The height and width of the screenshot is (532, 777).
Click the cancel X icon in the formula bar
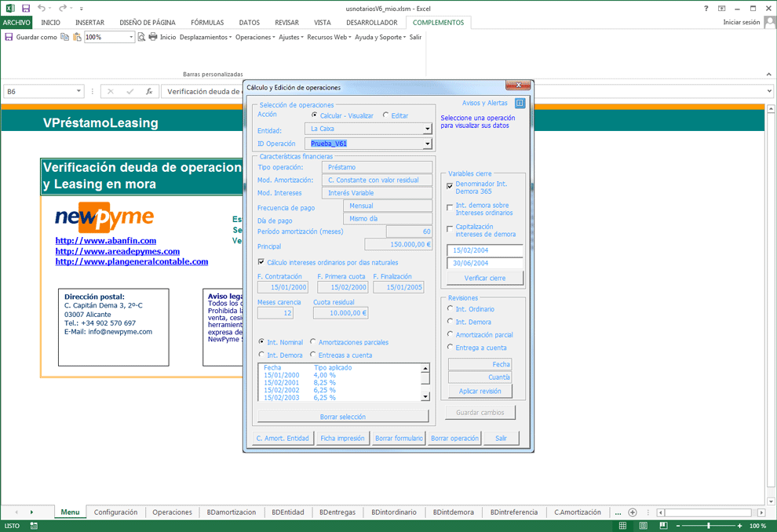111,92
